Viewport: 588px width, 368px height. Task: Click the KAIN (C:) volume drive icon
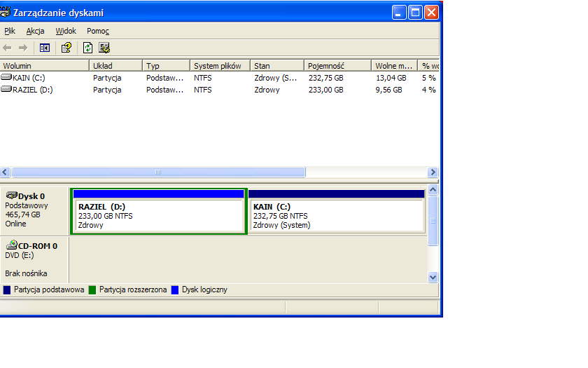(x=6, y=77)
